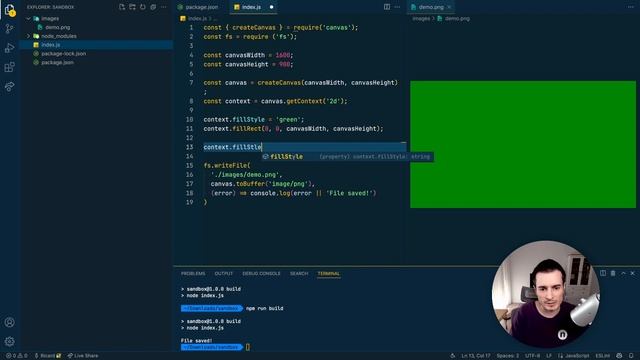This screenshot has height=360, width=640.
Task: Open the Run and Debug view
Action: 9,48
